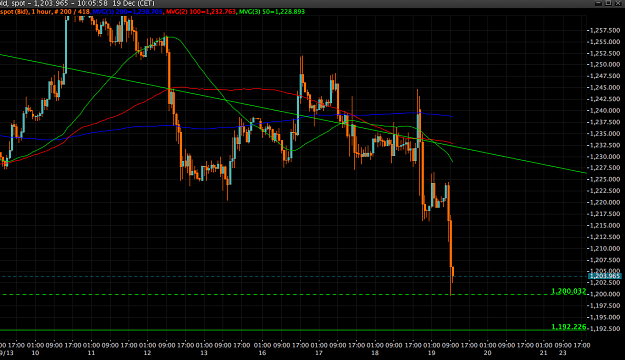625x360 pixels.
Task: Click the current price tag 1,203.965
Action: pyautogui.click(x=605, y=276)
